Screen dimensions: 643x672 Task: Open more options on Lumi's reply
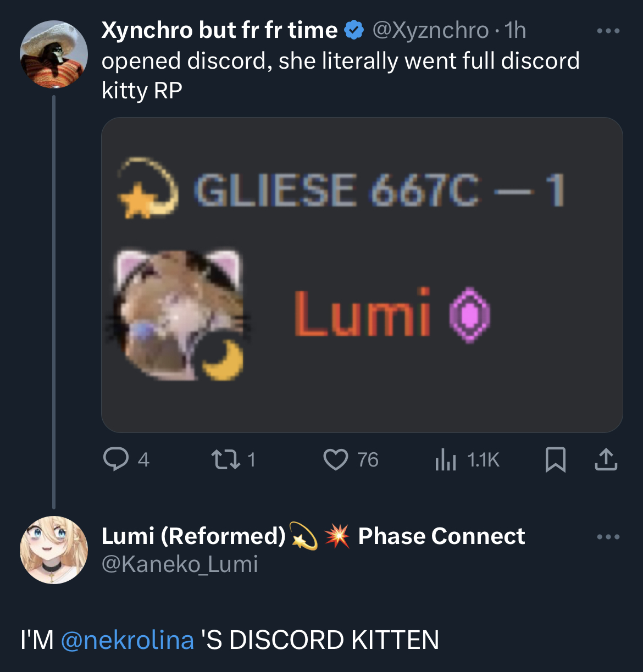coord(608,537)
